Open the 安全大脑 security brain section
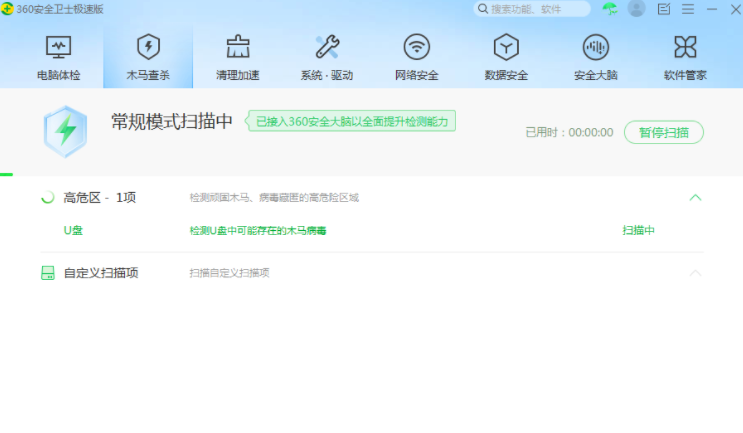743x433 pixels. pos(596,57)
